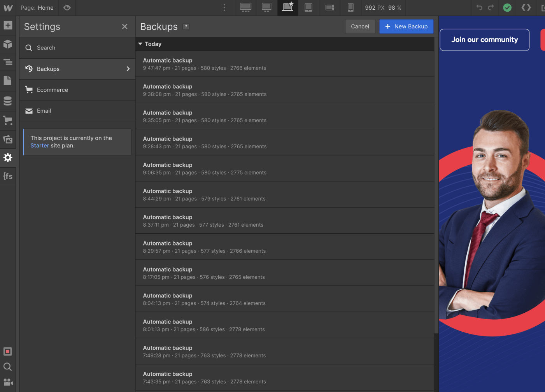Select Email in the Settings menu
This screenshot has height=392, width=545.
[44, 110]
